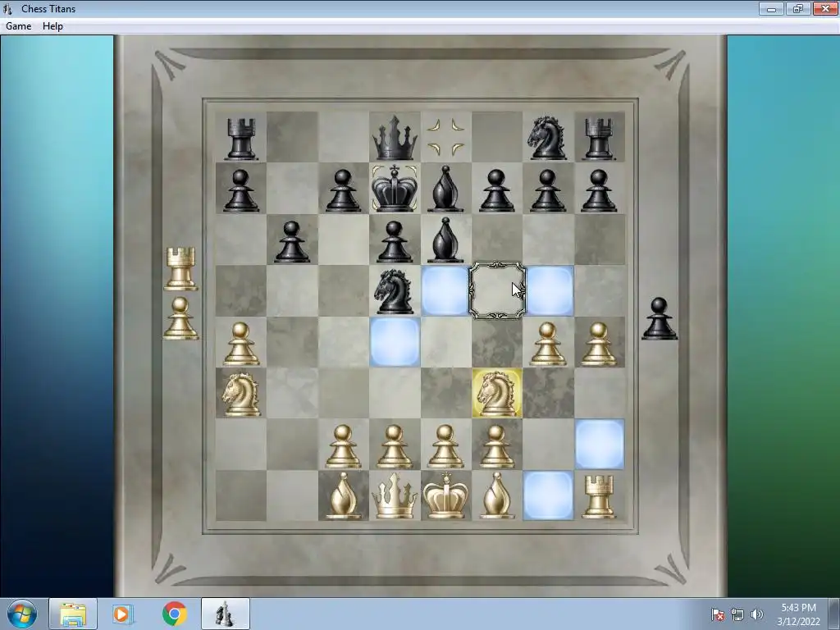Viewport: 840px width, 630px height.
Task: Click the highlighted white knight on f3
Action: tap(496, 394)
